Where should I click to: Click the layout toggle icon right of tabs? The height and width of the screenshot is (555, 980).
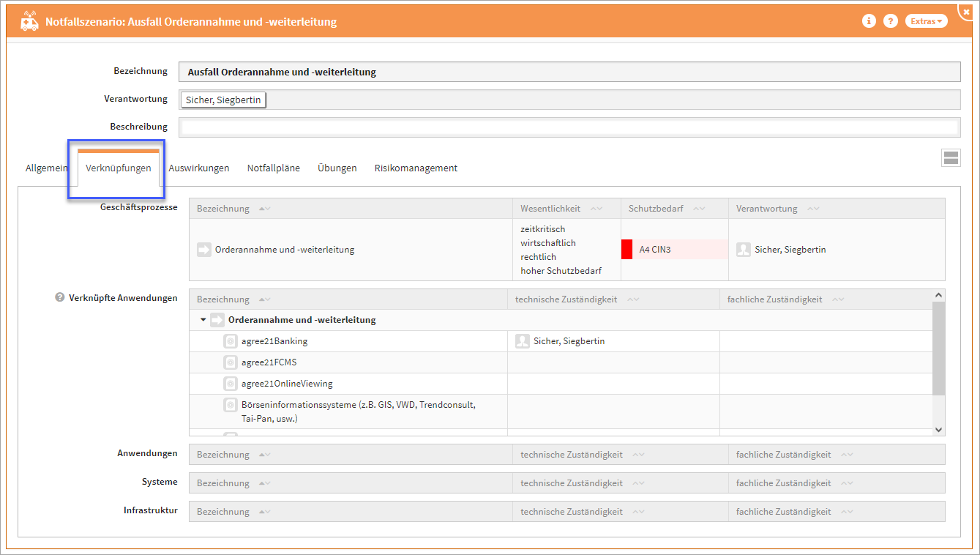pos(951,158)
